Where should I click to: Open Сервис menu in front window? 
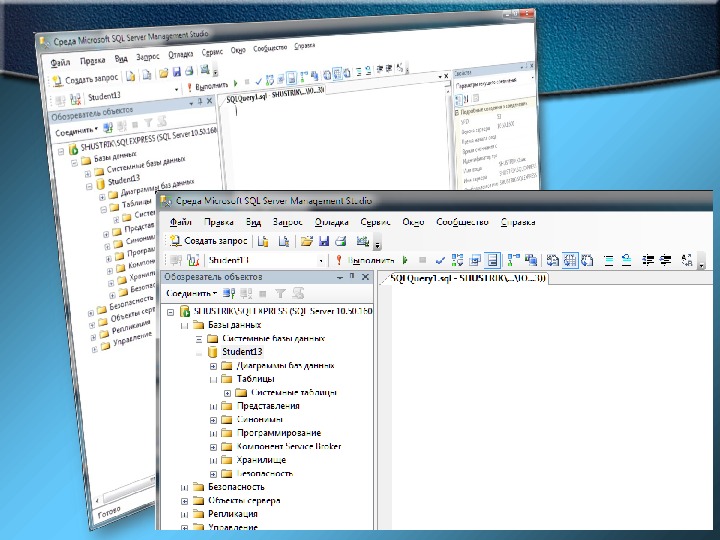pyautogui.click(x=375, y=222)
